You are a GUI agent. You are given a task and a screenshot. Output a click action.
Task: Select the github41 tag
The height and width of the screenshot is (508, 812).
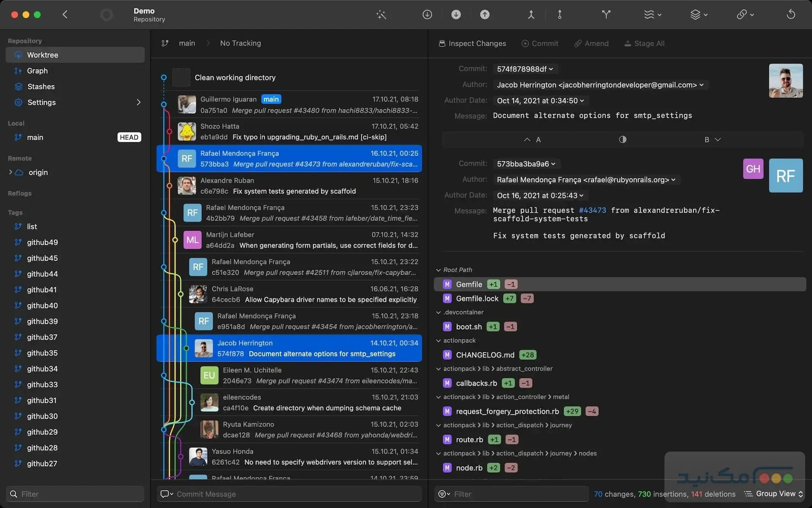[x=75, y=290]
